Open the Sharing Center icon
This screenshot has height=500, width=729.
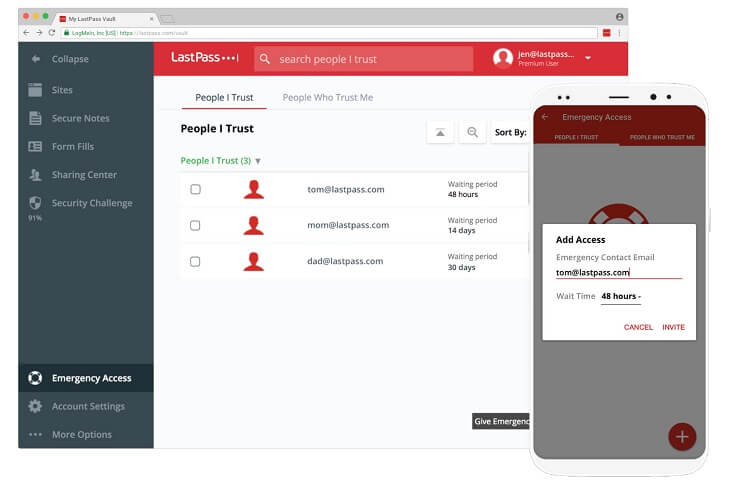pos(35,175)
